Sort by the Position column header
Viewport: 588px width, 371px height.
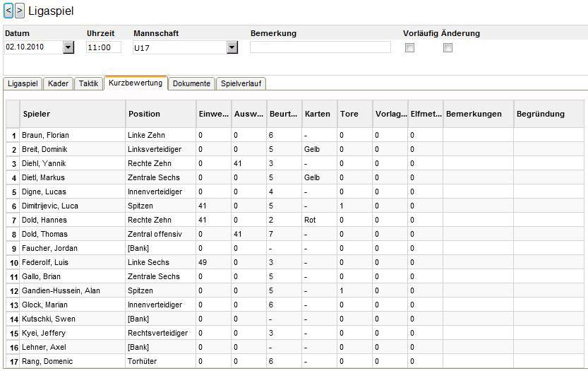click(x=160, y=114)
